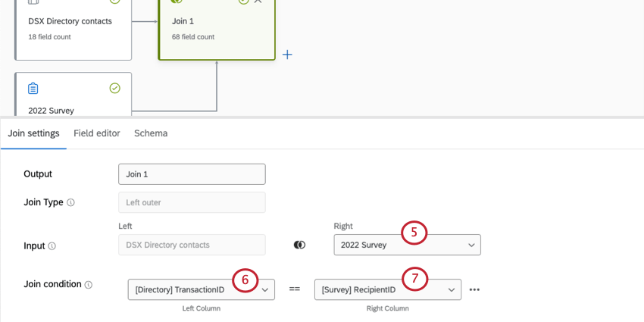Open the join condition more options ellipsis

(x=475, y=289)
